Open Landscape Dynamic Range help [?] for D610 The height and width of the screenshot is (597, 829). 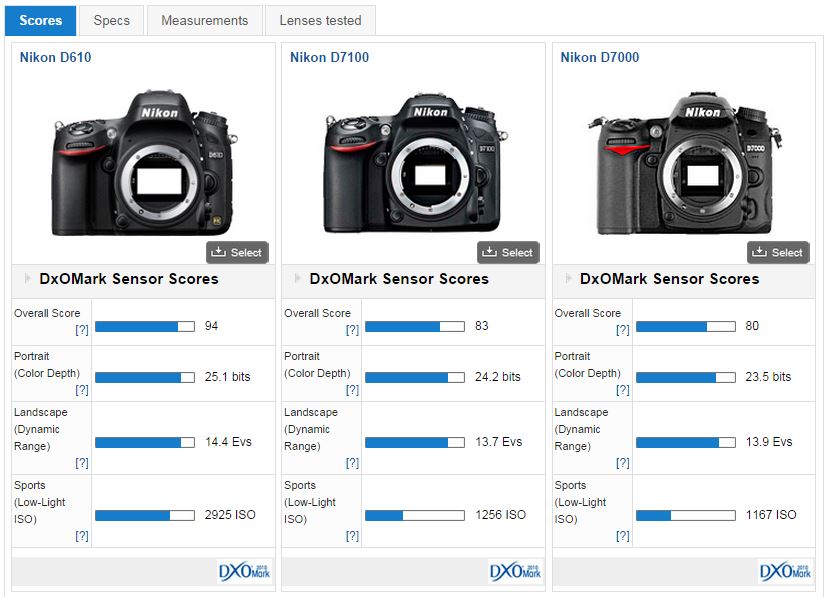point(82,463)
